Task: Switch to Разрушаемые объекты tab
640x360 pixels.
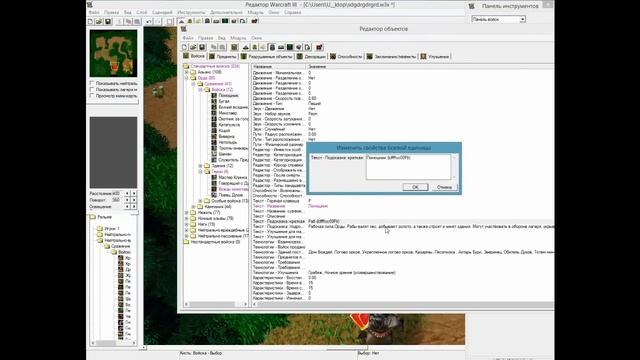Action: pyautogui.click(x=267, y=56)
